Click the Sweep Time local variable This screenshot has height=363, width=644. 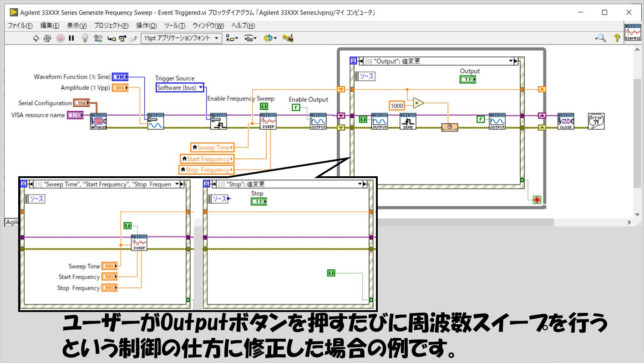[213, 148]
